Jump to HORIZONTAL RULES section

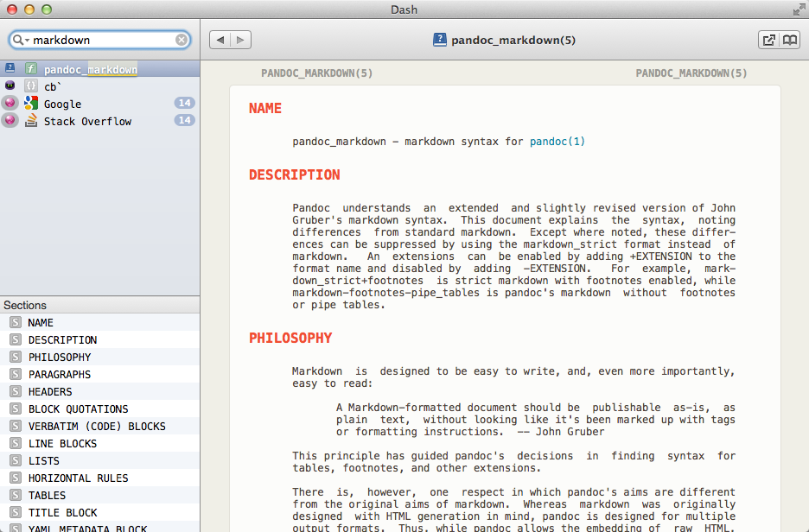tap(99, 478)
